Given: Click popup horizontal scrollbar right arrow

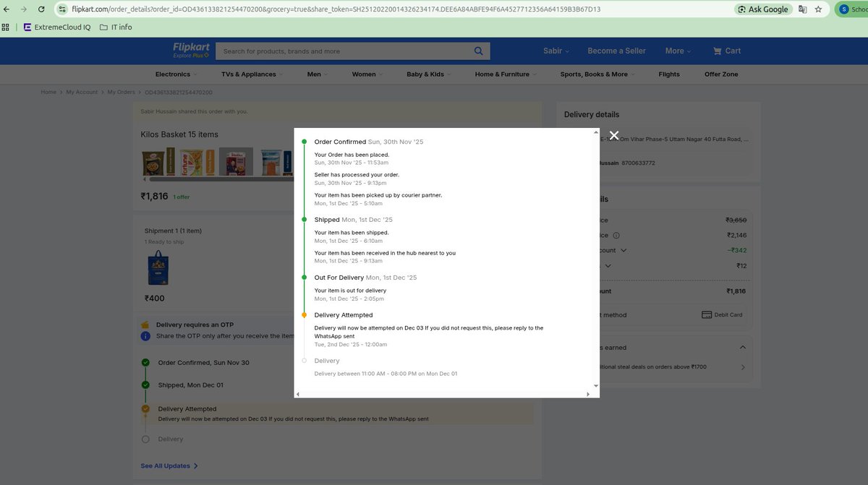Looking at the screenshot, I should click(x=587, y=394).
